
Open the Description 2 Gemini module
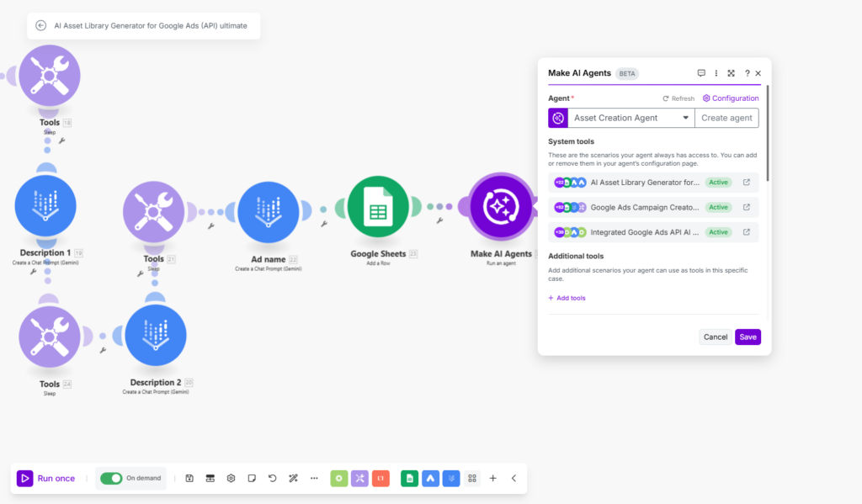click(x=156, y=335)
